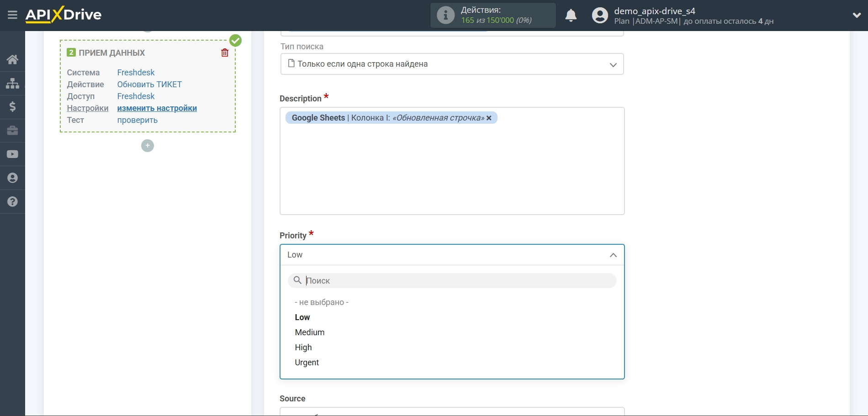Collapse the Priority dropdown showing Low
The height and width of the screenshot is (416, 868).
452,255
